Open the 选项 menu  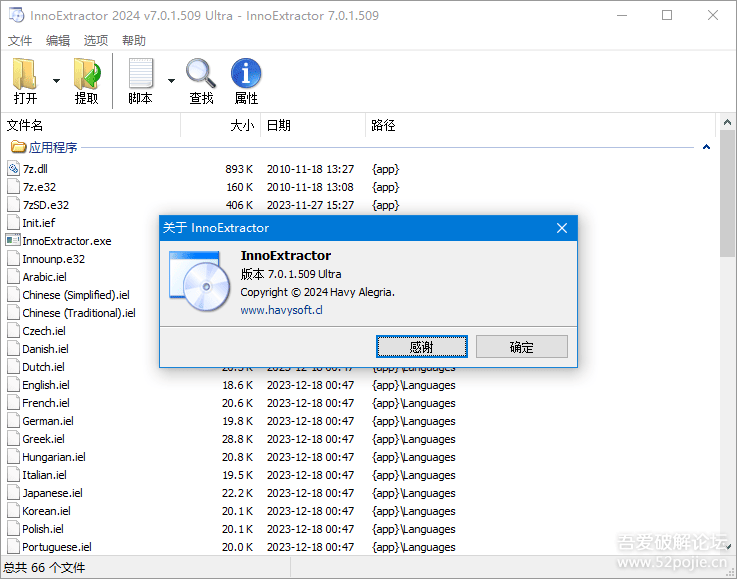point(96,41)
